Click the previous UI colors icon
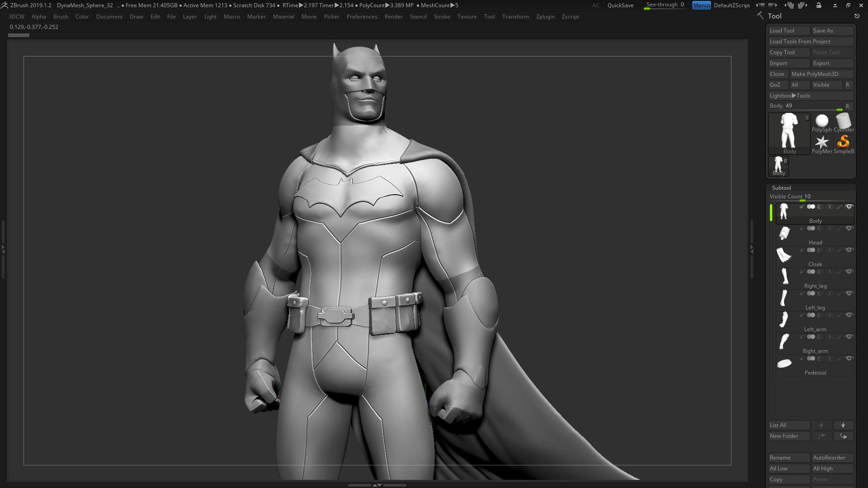This screenshot has height=488, width=868. 789,5
